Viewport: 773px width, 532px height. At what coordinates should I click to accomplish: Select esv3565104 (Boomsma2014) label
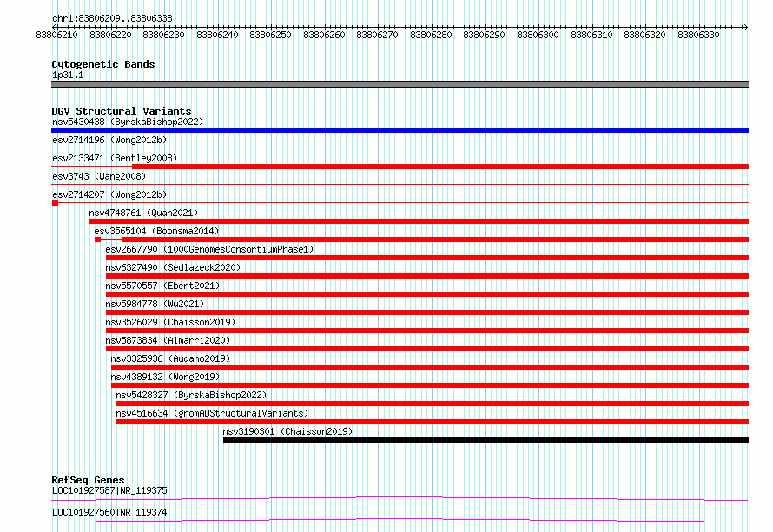[x=156, y=231]
